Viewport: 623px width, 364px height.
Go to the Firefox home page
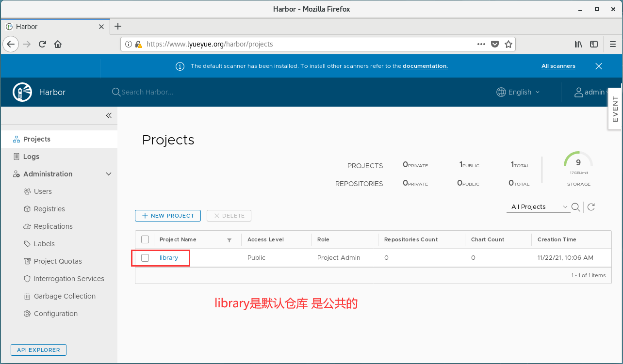(58, 44)
